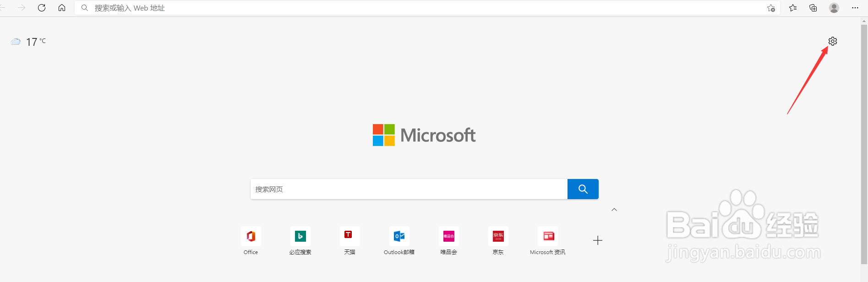This screenshot has height=282, width=868.
Task: Open the weather widget showing 17°C
Action: pos(28,42)
